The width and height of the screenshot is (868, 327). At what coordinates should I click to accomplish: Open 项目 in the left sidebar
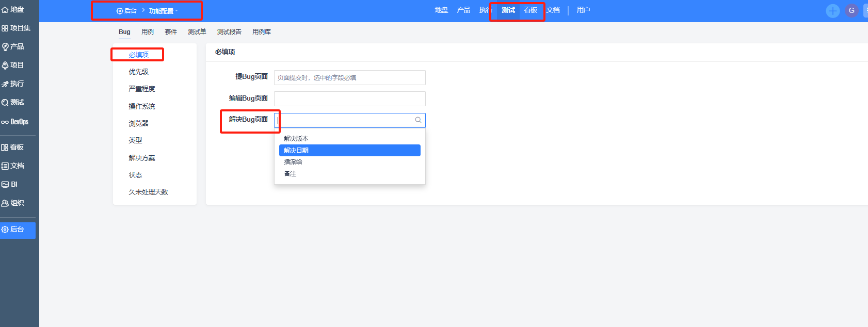13,66
